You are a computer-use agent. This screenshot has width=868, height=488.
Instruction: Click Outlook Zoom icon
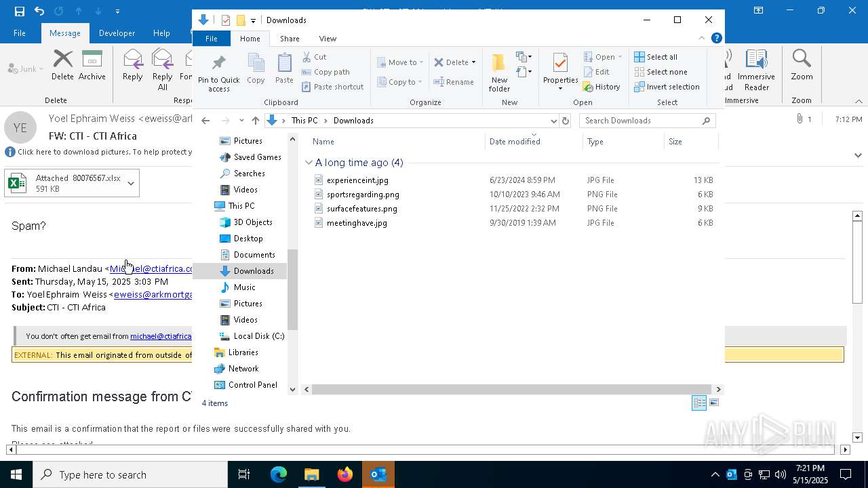[x=802, y=60]
